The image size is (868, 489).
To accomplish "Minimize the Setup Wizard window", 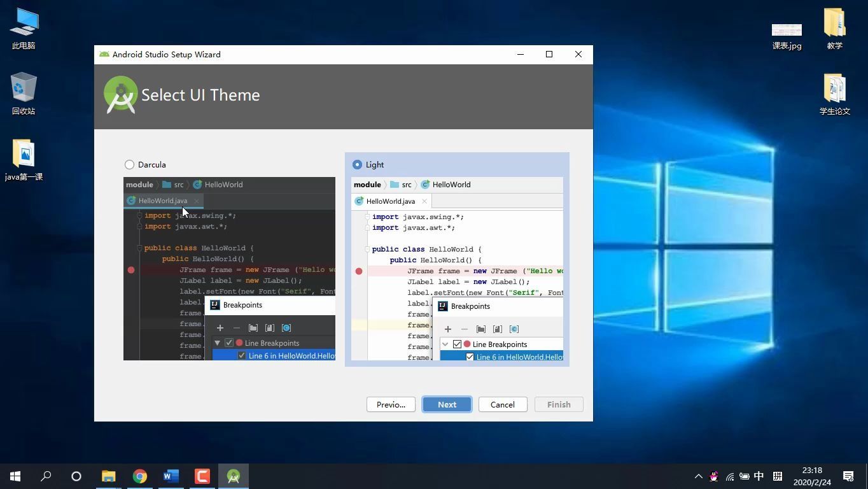I will point(521,54).
